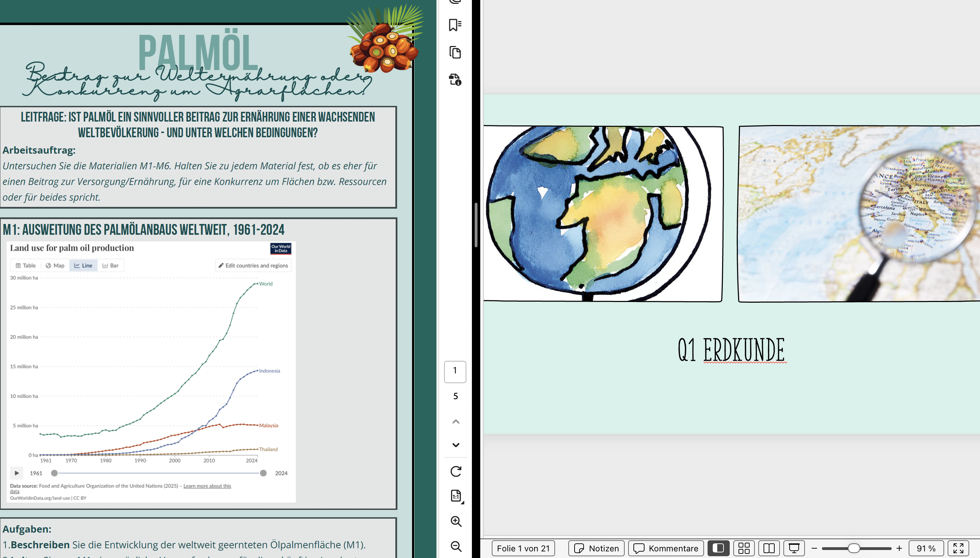This screenshot has height=558, width=980.
Task: Click the copy pages icon in sidebar
Action: click(x=455, y=52)
